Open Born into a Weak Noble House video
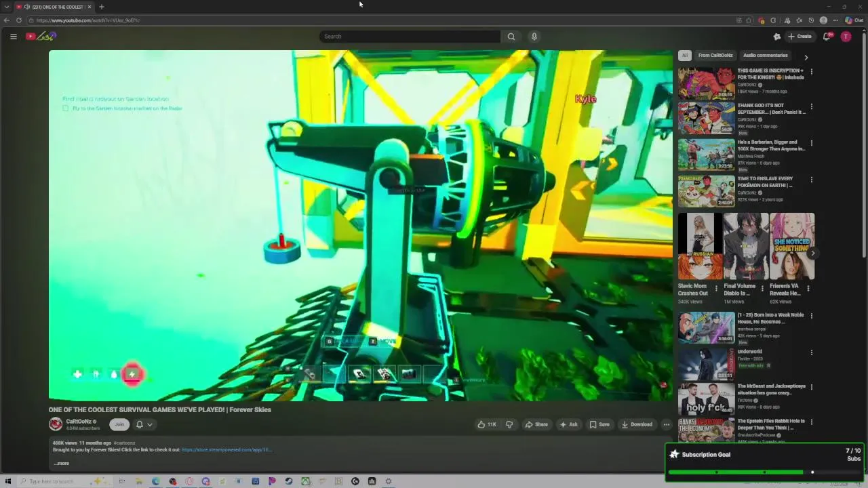This screenshot has height=488, width=868. [x=706, y=327]
